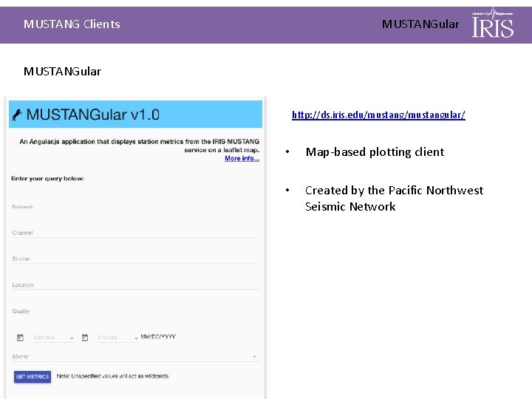Expand the End date dropdown arrow

(x=136, y=338)
